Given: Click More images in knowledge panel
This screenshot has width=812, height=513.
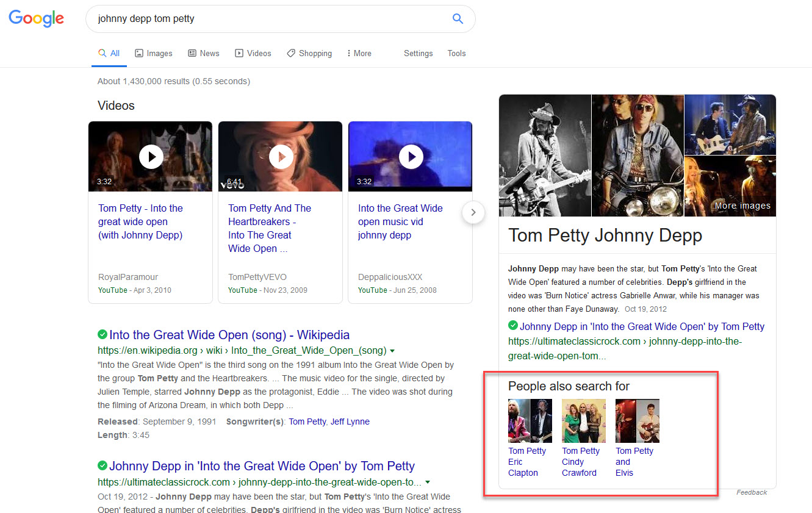Looking at the screenshot, I should point(742,206).
